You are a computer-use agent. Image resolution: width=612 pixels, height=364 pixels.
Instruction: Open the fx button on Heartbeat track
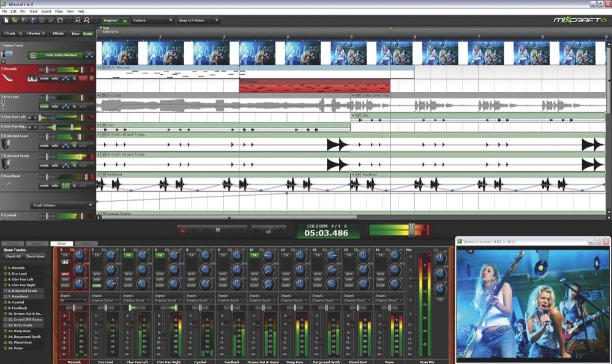[x=74, y=186]
